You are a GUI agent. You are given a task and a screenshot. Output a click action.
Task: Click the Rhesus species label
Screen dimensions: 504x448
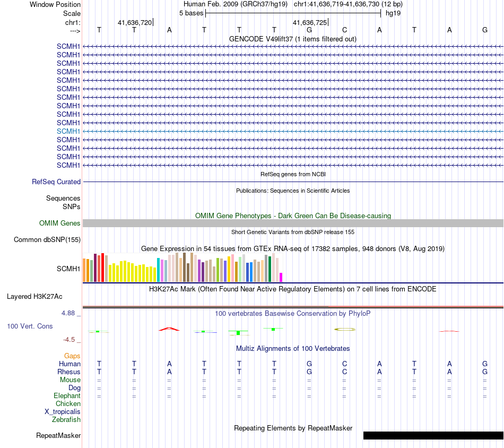point(69,372)
